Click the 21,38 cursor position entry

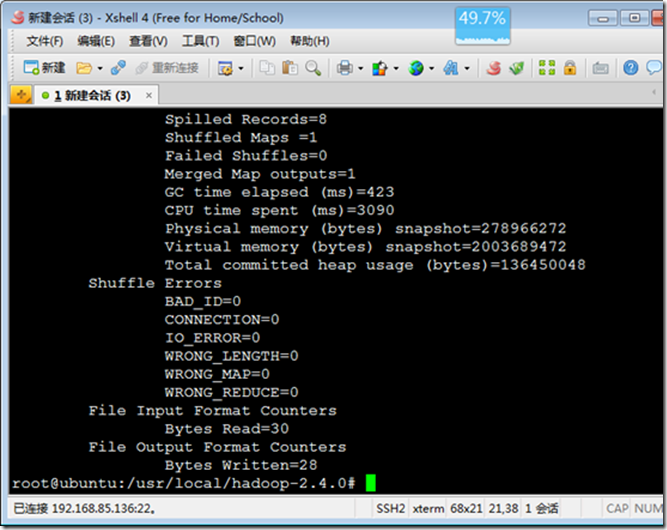click(x=503, y=508)
